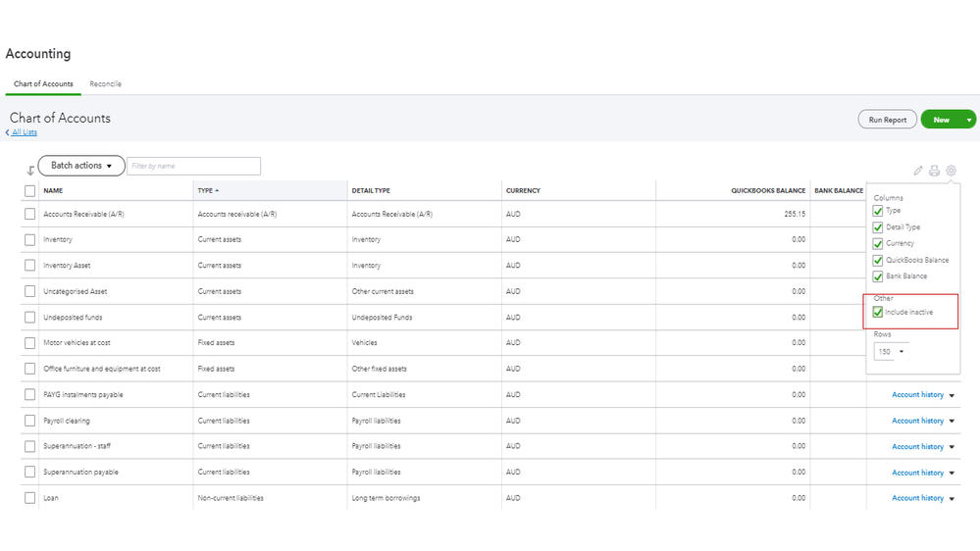Toggle the Type column checkbox
This screenshot has height=551, width=980.
tap(878, 211)
